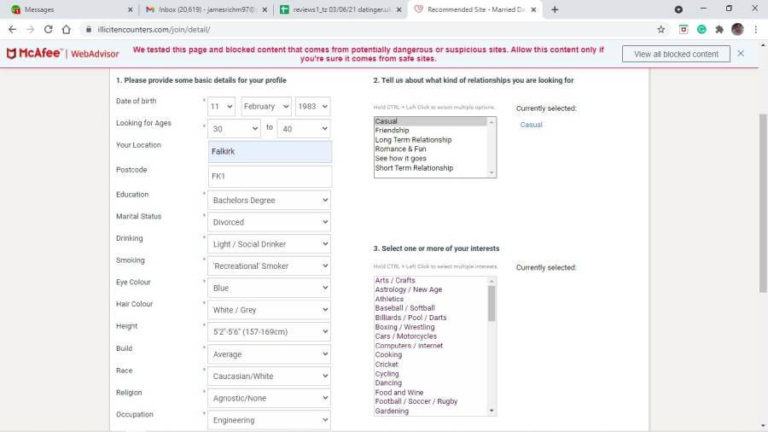The image size is (768, 432).
Task: Click View all blocked content button
Action: tap(676, 54)
